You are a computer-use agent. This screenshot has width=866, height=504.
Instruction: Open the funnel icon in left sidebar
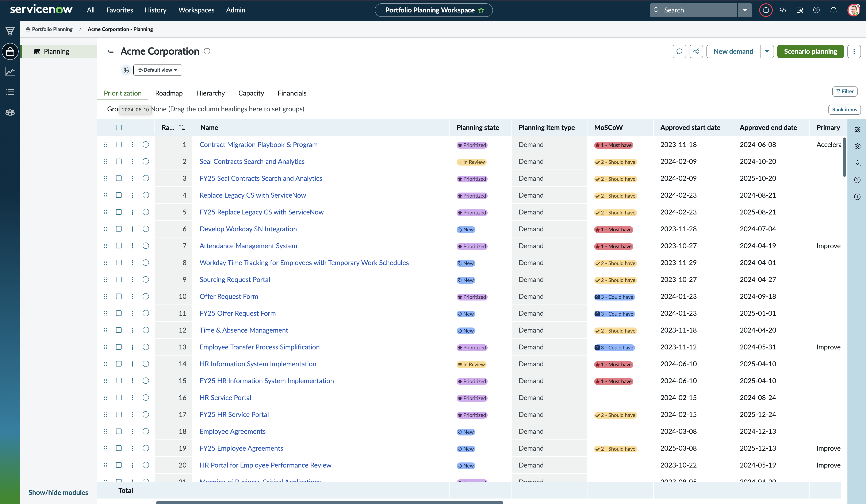point(10,31)
